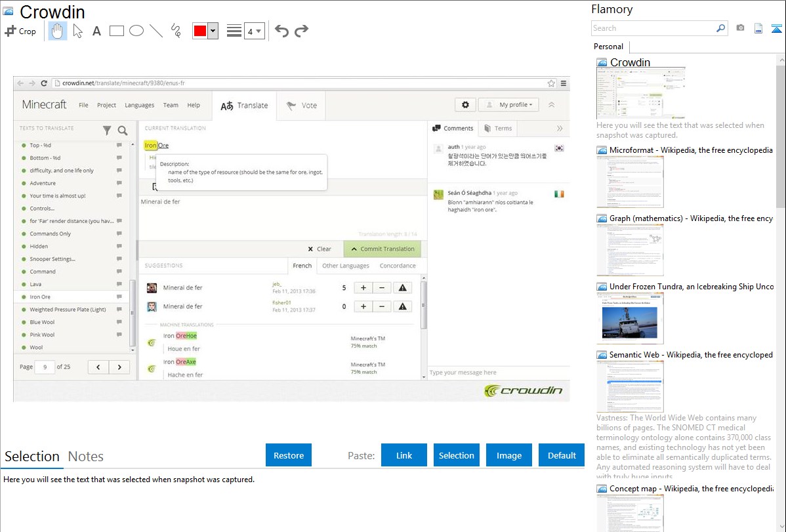Click the Restore button

click(289, 455)
